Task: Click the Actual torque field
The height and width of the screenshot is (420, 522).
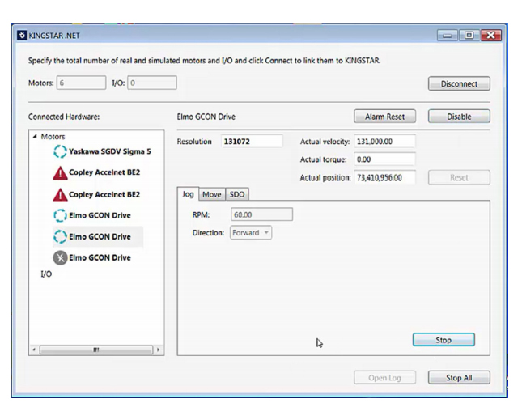Action: pos(384,159)
